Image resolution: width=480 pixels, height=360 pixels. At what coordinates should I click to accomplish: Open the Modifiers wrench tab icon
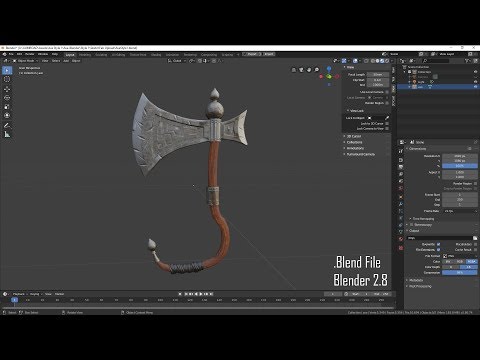coord(401,204)
